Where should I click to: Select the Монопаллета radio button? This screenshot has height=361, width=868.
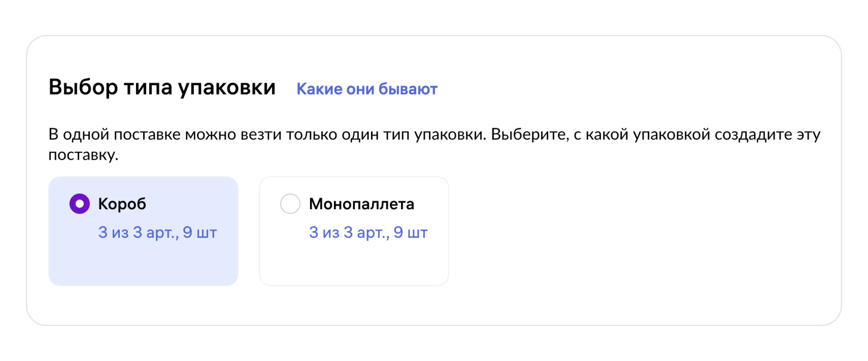[x=290, y=203]
